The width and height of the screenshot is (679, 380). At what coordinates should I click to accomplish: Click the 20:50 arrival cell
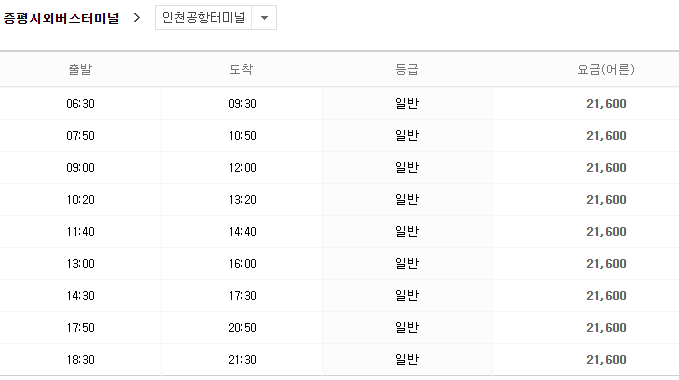tap(242, 328)
